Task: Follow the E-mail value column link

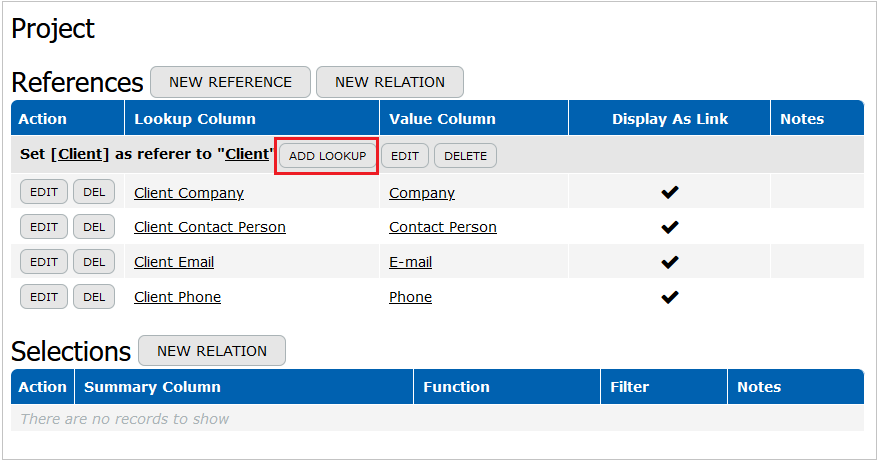Action: coord(410,262)
